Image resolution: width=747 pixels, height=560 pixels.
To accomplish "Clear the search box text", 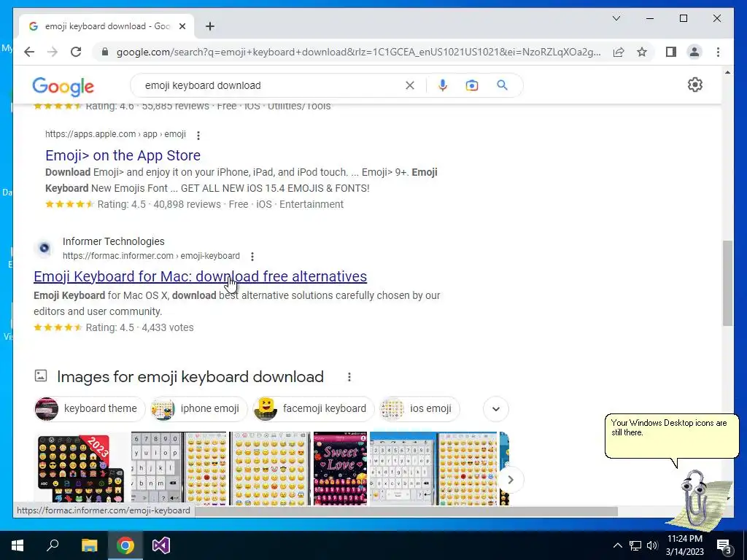I will [x=410, y=85].
